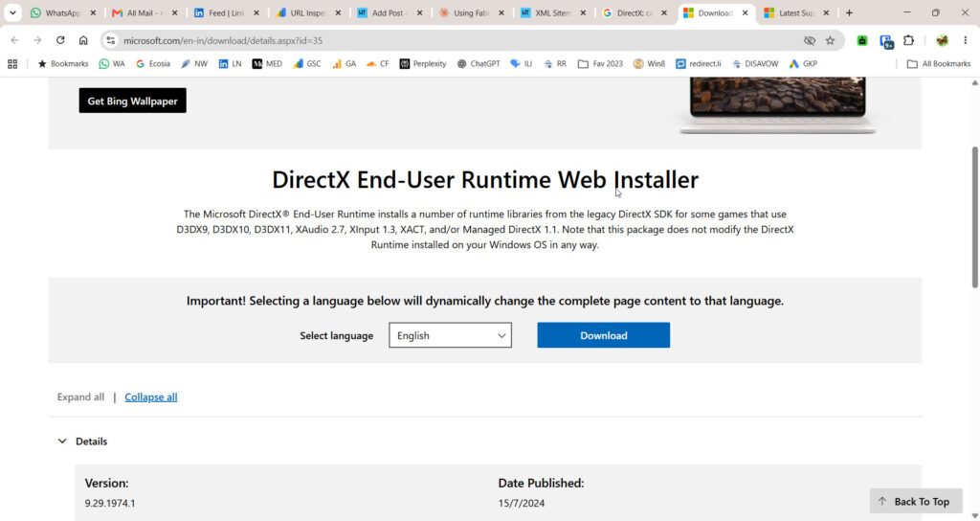Open the Extensions puzzle icon

[909, 40]
